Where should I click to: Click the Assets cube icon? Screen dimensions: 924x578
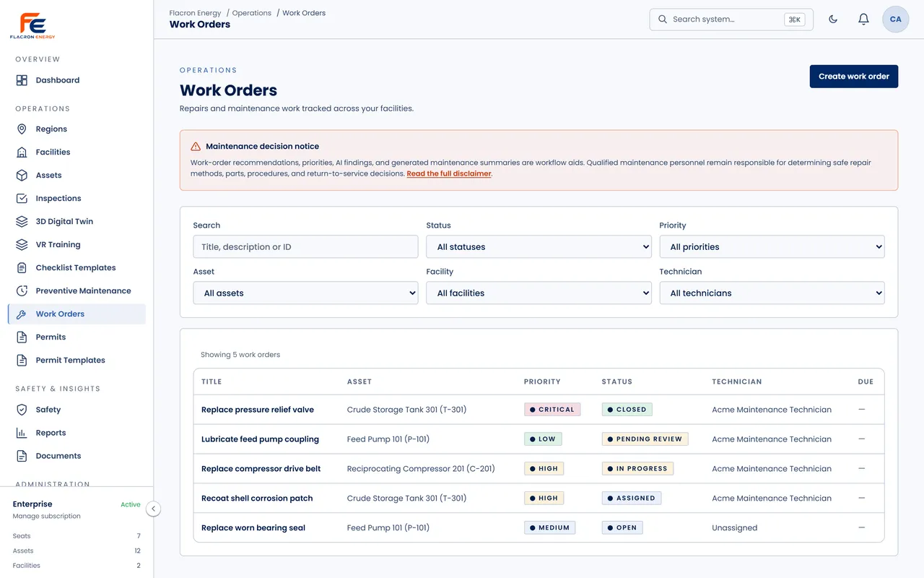[x=22, y=176]
